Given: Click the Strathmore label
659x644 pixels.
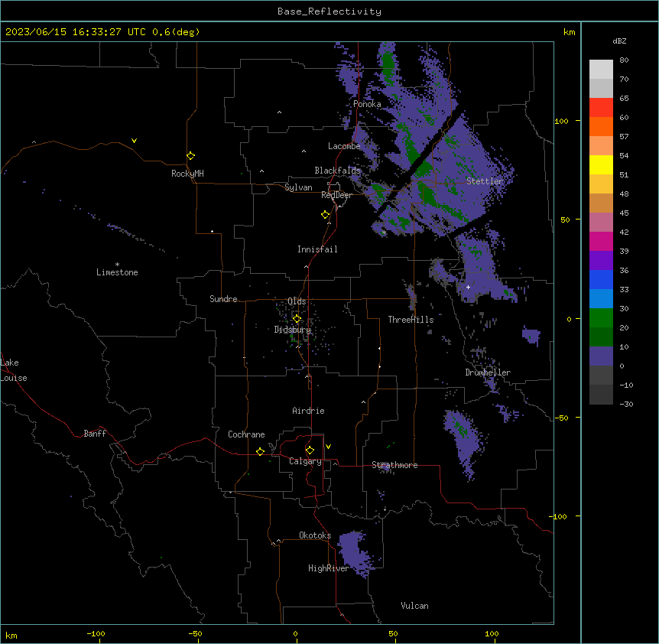Looking at the screenshot, I should click(394, 465).
